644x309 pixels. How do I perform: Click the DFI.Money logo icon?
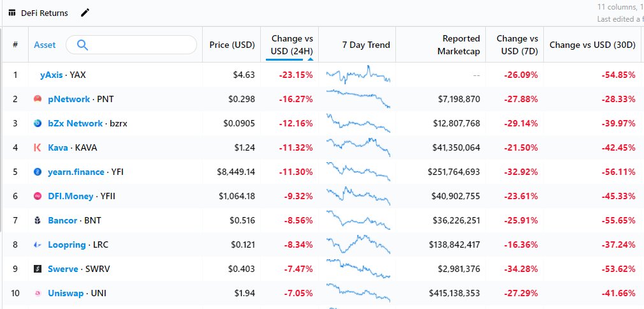[x=38, y=196]
